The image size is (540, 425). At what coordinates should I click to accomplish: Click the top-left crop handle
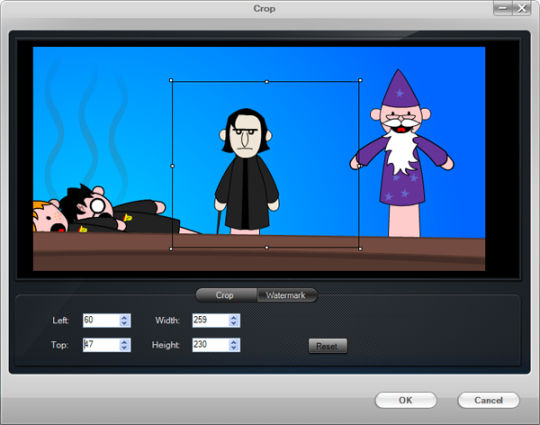[171, 80]
